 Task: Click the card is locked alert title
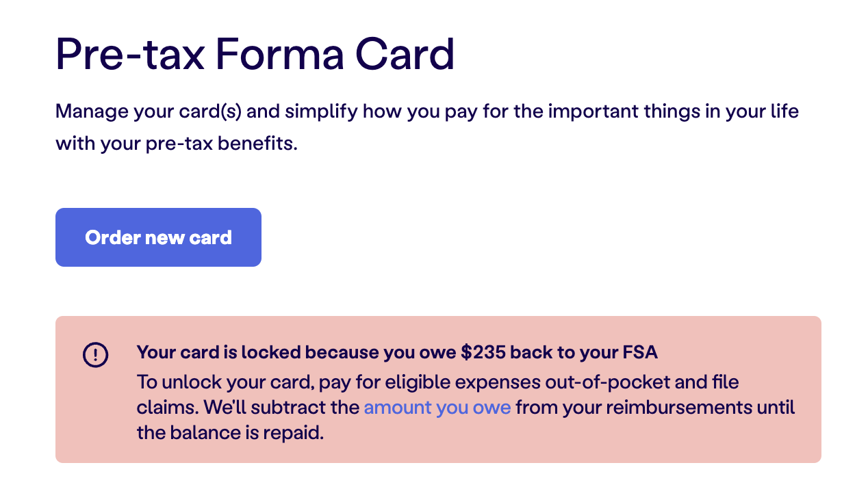point(396,353)
